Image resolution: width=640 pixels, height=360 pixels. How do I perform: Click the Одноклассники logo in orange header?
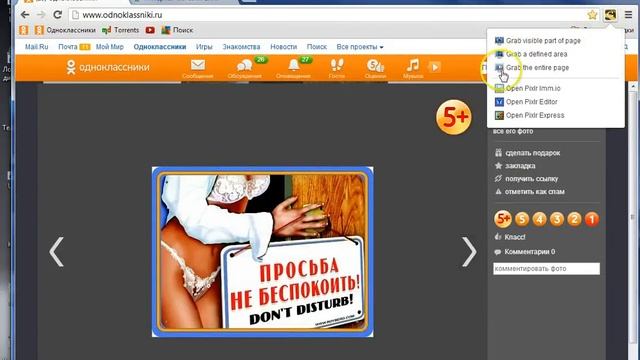[108, 67]
